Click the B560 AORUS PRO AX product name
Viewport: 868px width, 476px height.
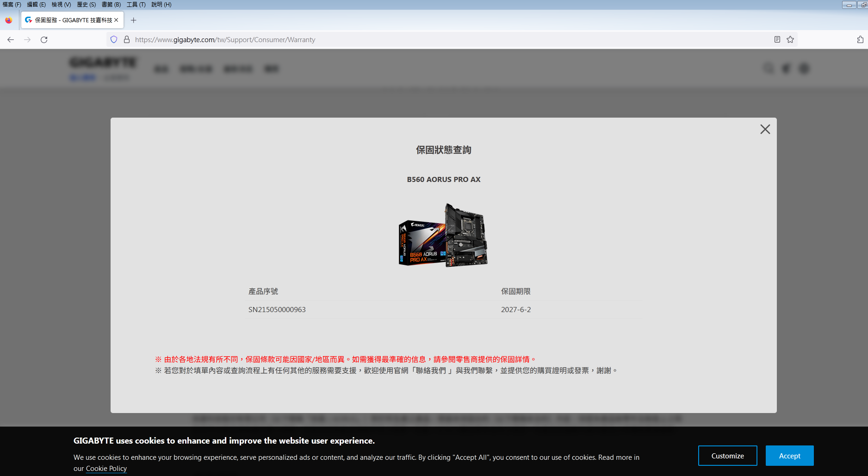coord(444,179)
